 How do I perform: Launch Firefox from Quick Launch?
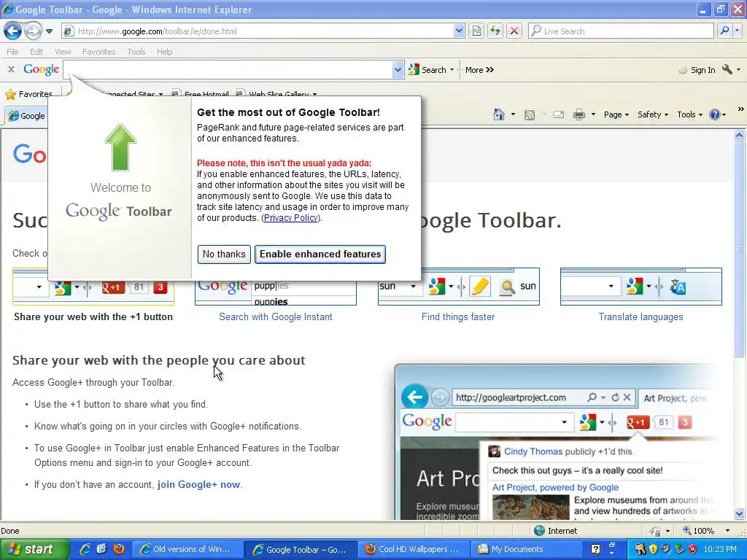point(119,549)
